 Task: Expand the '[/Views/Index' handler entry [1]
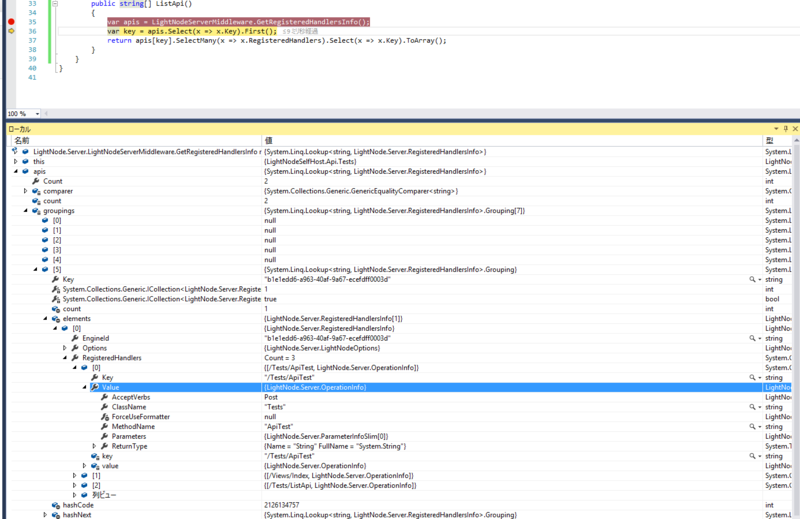click(74, 476)
